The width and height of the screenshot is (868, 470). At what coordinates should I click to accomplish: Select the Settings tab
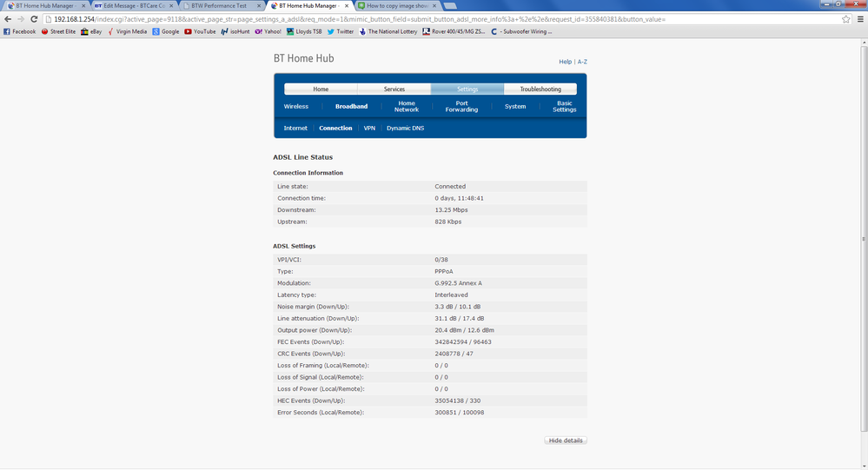pyautogui.click(x=467, y=89)
